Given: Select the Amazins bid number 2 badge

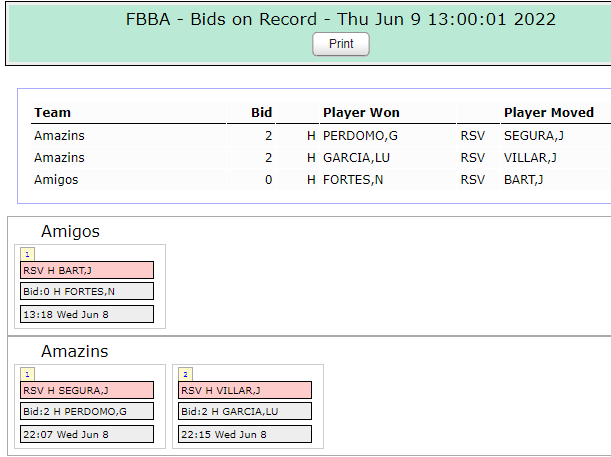Looking at the screenshot, I should 185,374.
